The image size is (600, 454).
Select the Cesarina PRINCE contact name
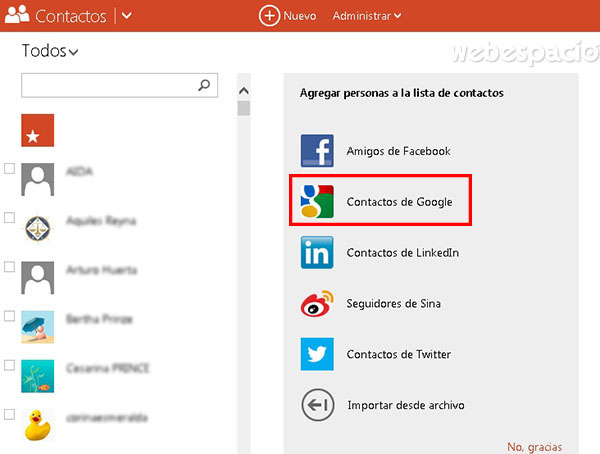pyautogui.click(x=108, y=368)
